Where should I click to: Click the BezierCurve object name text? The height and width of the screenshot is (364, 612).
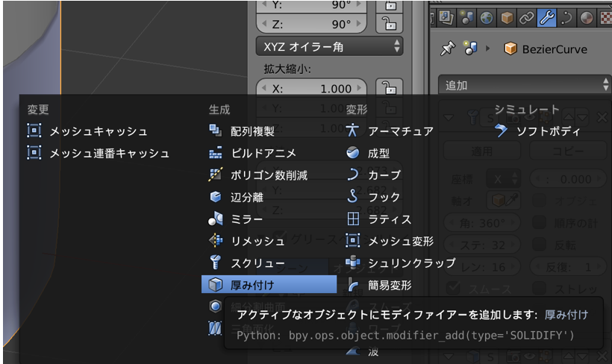(x=555, y=49)
